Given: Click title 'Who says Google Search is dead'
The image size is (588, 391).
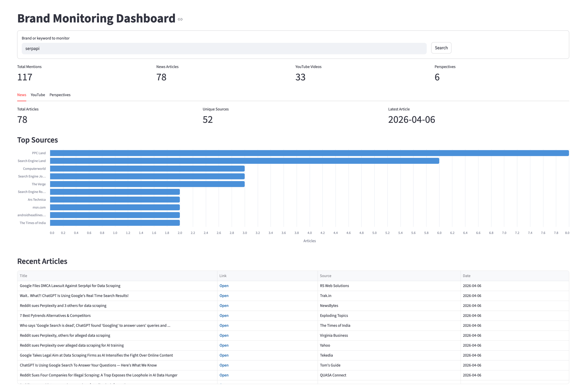Looking at the screenshot, I should (x=95, y=326).
